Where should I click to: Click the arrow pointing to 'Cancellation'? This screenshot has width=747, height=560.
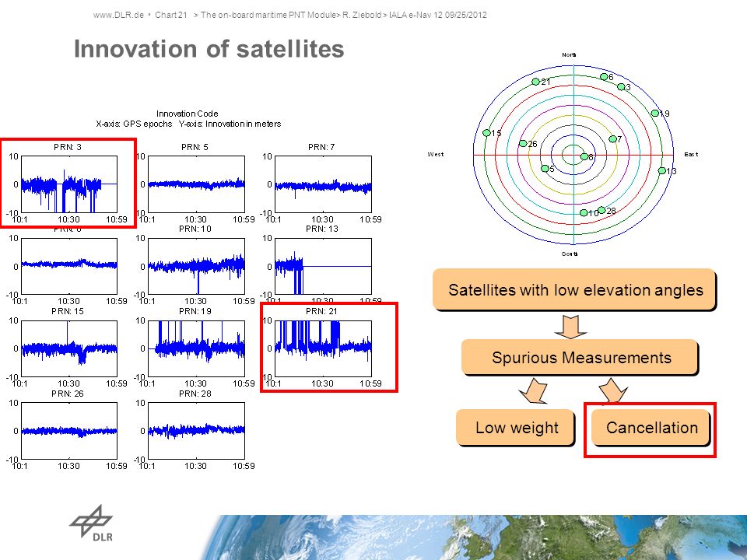tap(613, 391)
